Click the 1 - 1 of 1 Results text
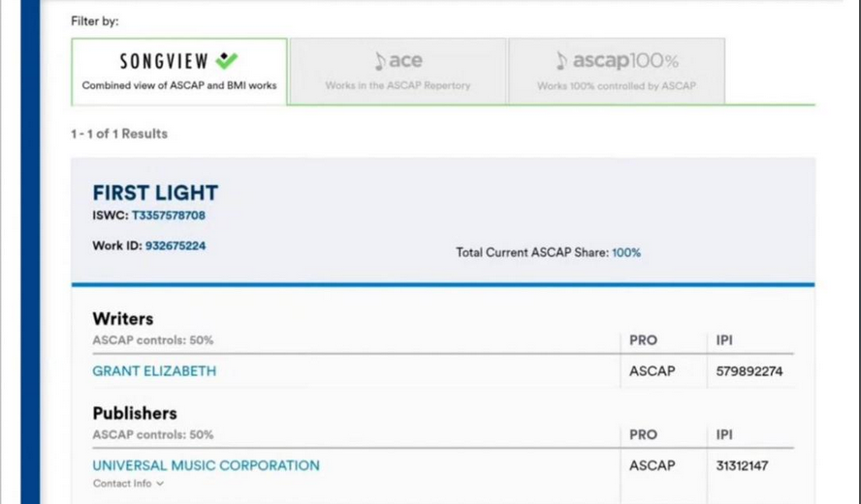Viewport: 861px width, 504px height. [x=119, y=134]
